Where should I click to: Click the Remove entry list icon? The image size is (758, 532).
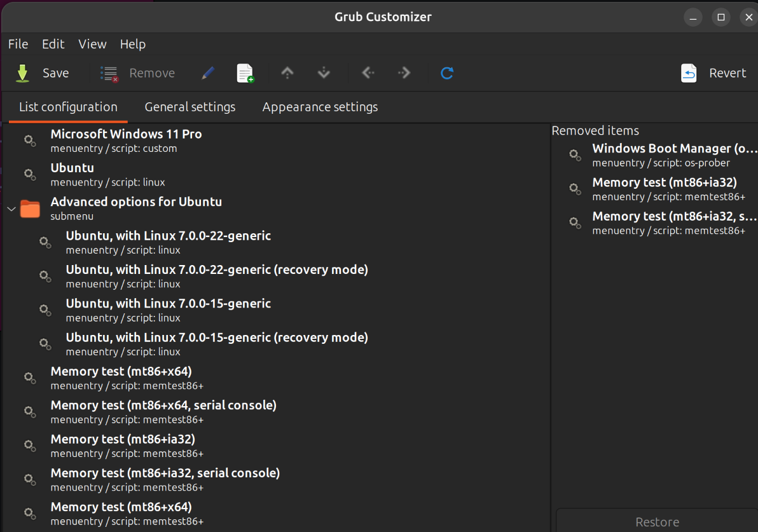[x=109, y=74]
